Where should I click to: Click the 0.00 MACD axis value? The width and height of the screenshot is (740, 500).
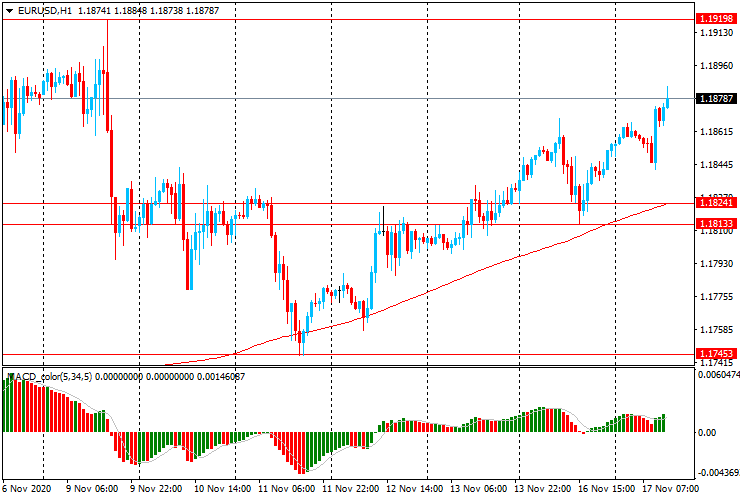coord(706,432)
